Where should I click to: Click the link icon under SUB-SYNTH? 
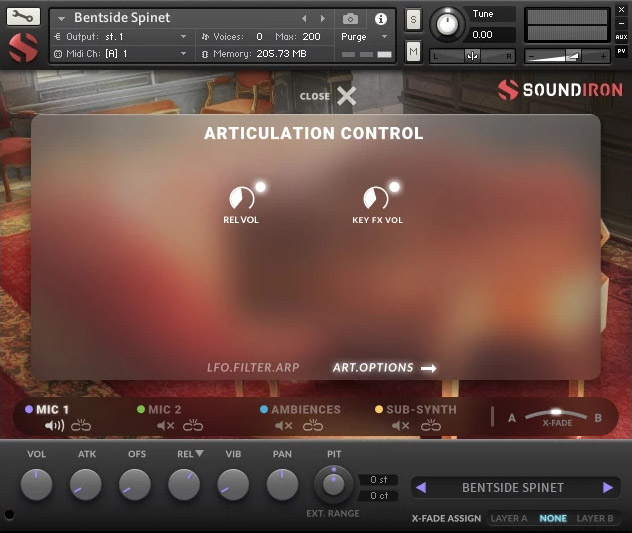coord(430,426)
